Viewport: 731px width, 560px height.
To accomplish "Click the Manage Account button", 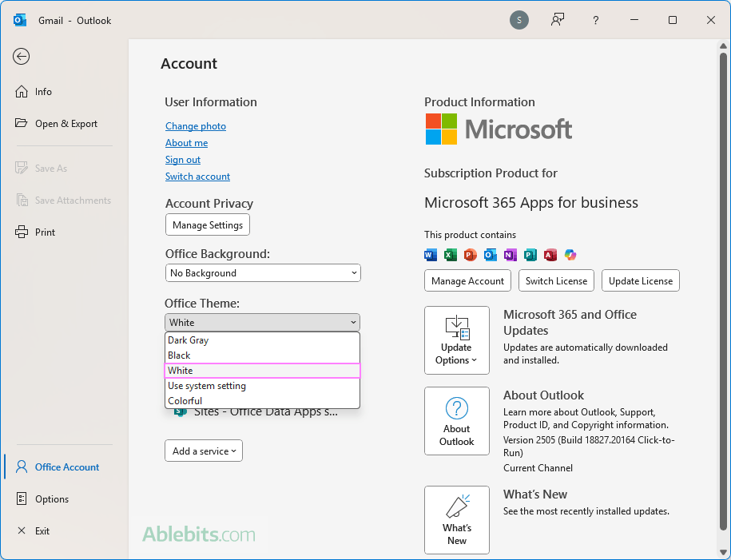I will click(467, 280).
